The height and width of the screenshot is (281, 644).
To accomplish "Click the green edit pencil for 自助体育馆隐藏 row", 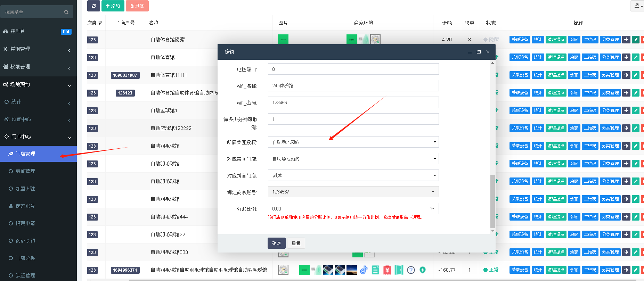I will (x=636, y=40).
